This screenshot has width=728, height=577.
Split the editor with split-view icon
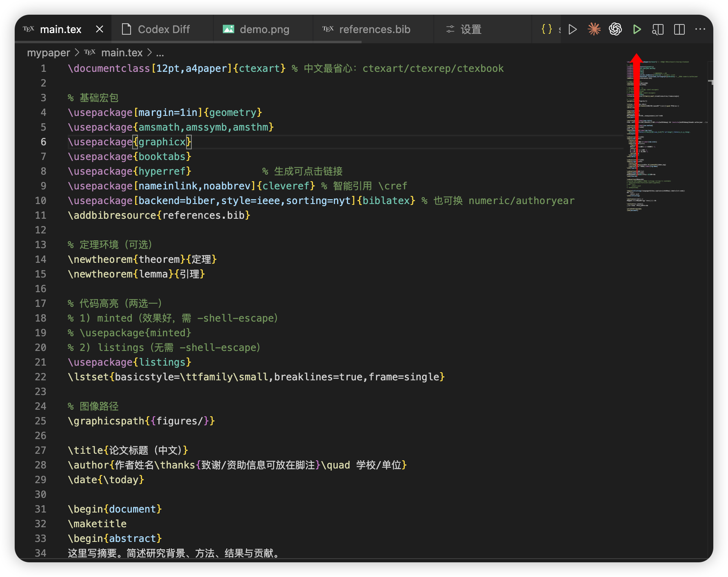click(x=679, y=29)
